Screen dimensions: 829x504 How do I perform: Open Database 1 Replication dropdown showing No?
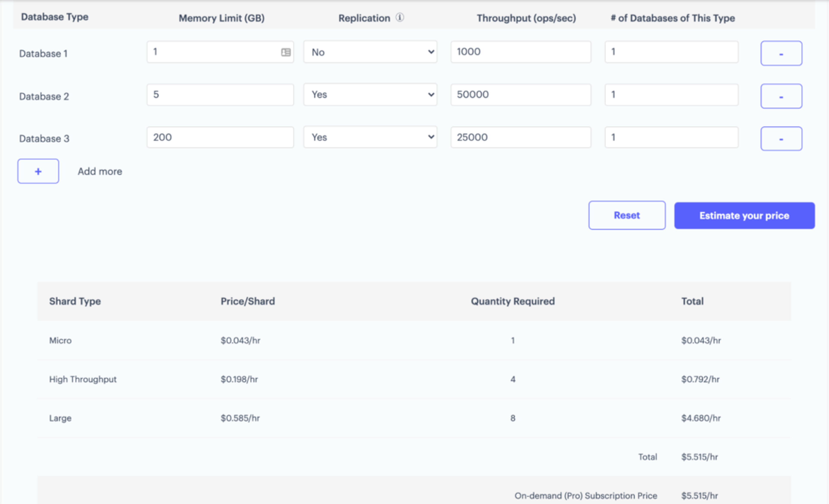(x=370, y=52)
